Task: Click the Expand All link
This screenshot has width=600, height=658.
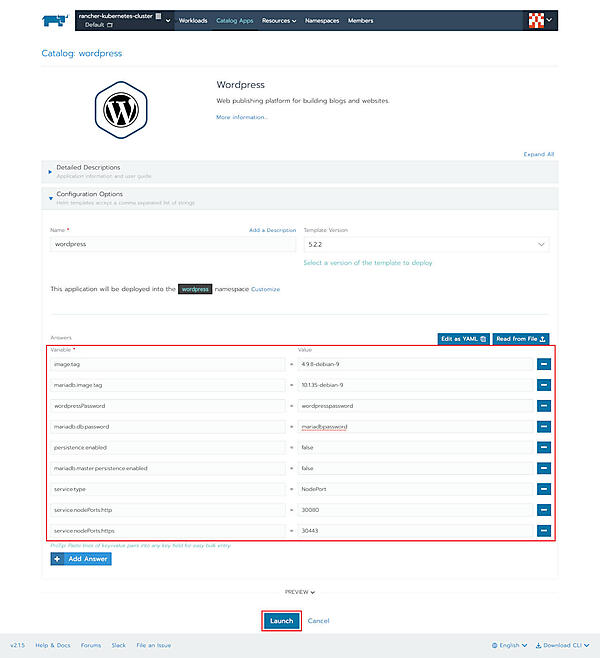Action: coord(539,154)
